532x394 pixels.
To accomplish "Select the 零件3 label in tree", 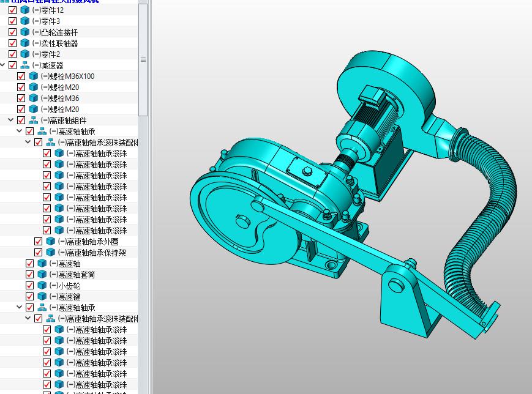I will pos(46,21).
